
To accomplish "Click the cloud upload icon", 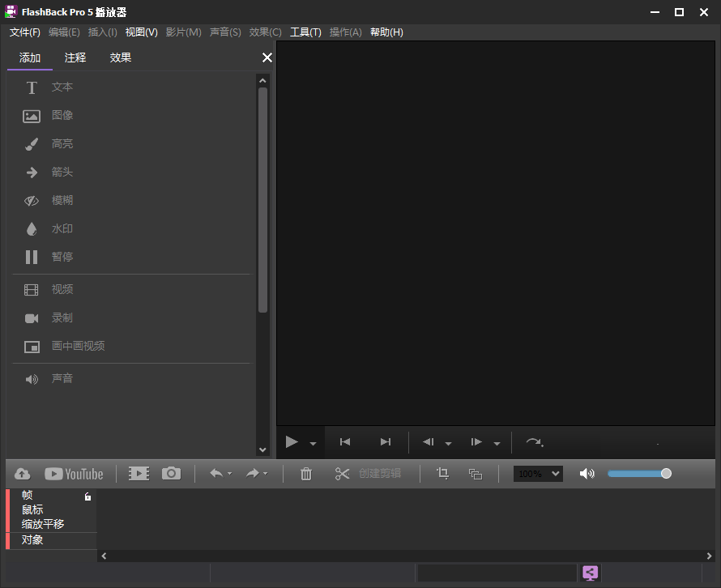I will pos(22,473).
